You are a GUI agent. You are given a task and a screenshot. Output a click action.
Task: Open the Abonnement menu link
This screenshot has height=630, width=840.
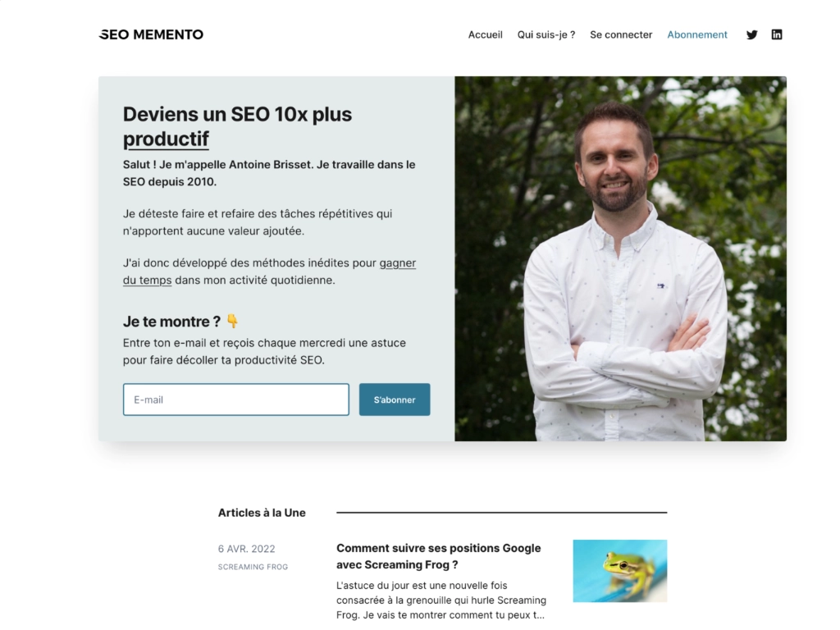pos(697,34)
